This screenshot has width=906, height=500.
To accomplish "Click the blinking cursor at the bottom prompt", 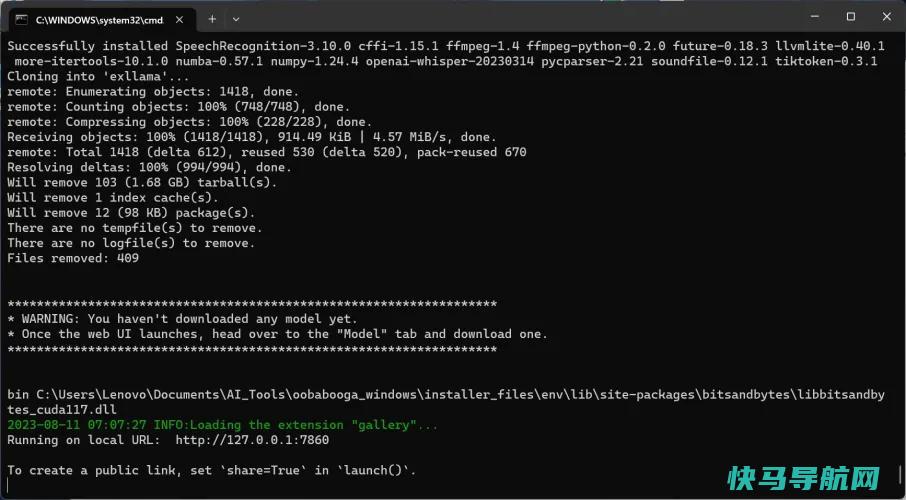I will coord(9,485).
